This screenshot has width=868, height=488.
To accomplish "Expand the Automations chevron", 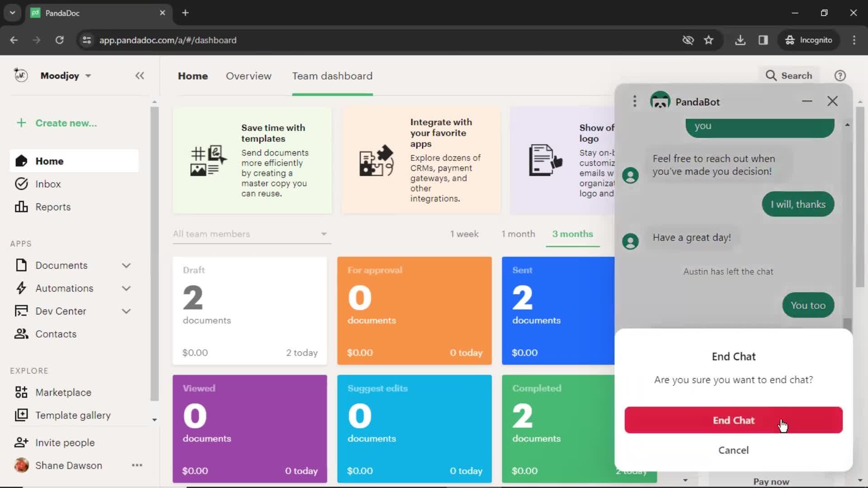I will tap(126, 288).
